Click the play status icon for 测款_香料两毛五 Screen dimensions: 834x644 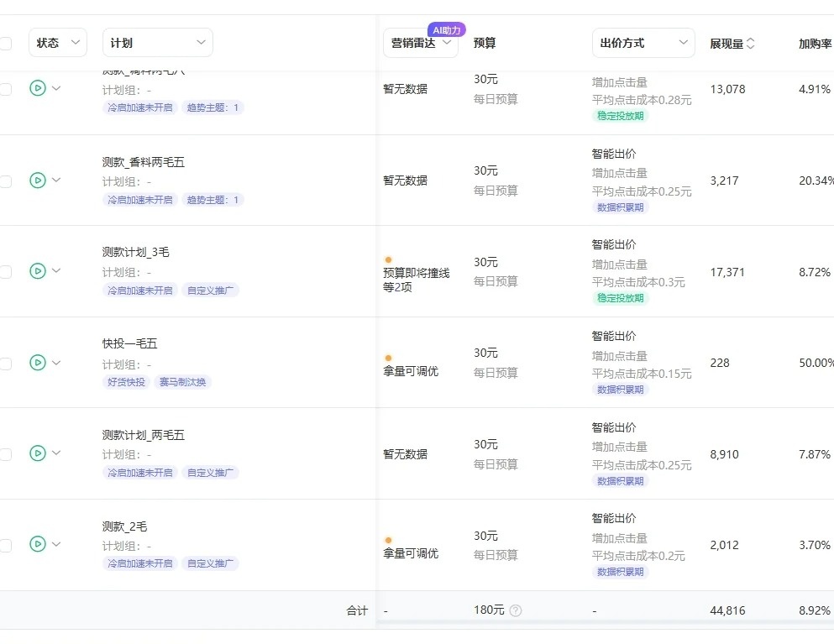point(38,181)
